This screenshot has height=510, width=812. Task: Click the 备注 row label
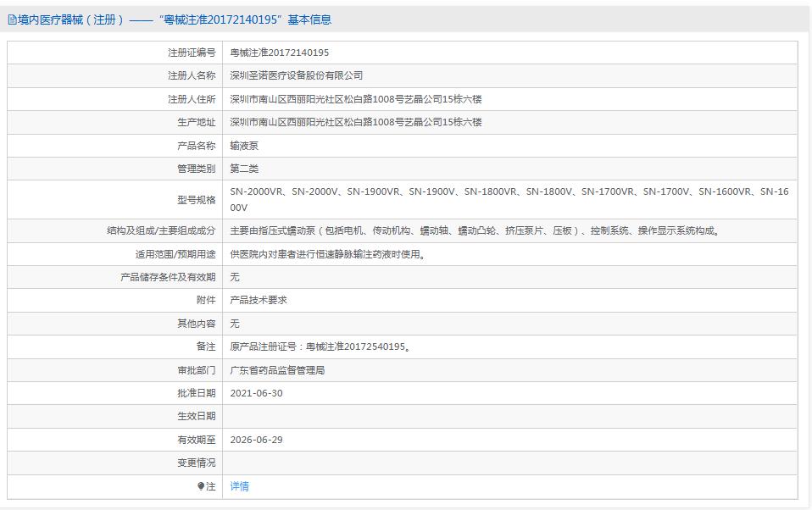coord(206,346)
